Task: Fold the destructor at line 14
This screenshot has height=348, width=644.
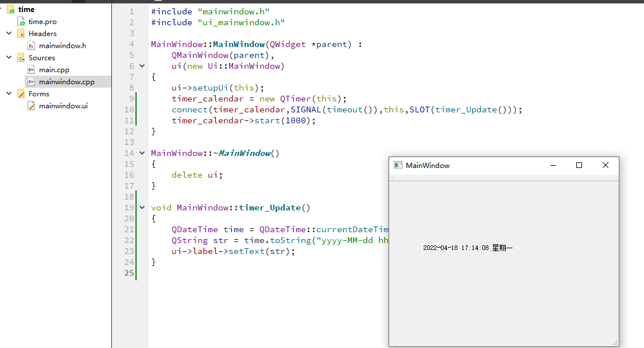Action: [x=142, y=153]
